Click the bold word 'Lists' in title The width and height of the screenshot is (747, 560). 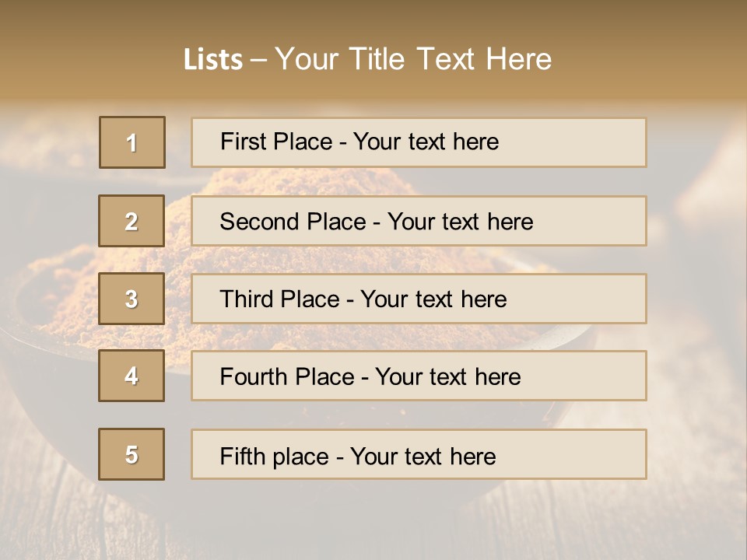point(213,60)
